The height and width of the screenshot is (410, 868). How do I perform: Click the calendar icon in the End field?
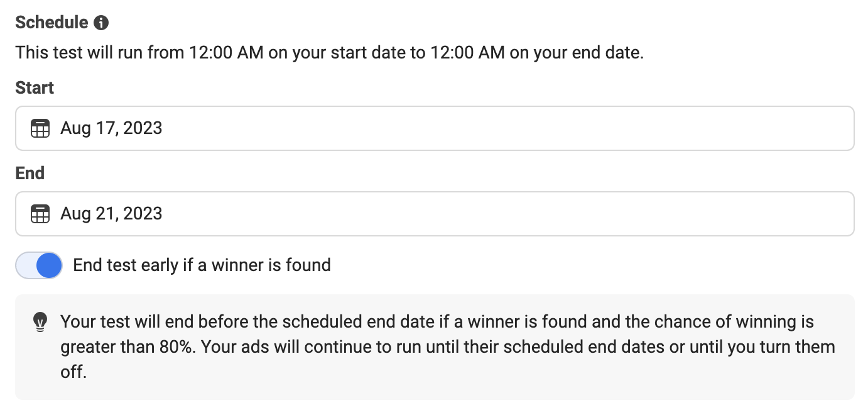(x=40, y=214)
